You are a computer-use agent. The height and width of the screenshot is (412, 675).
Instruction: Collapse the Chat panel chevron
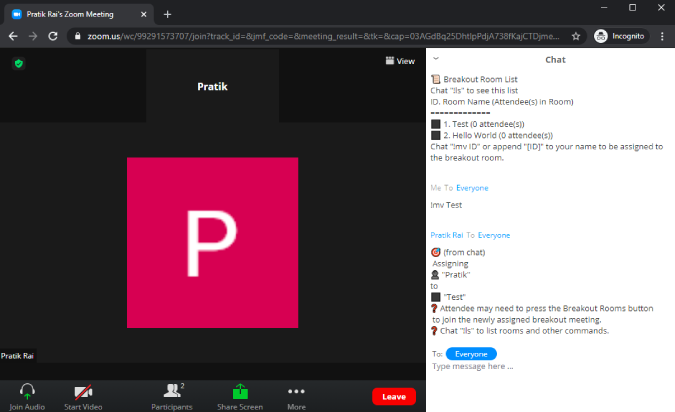[x=436, y=59]
